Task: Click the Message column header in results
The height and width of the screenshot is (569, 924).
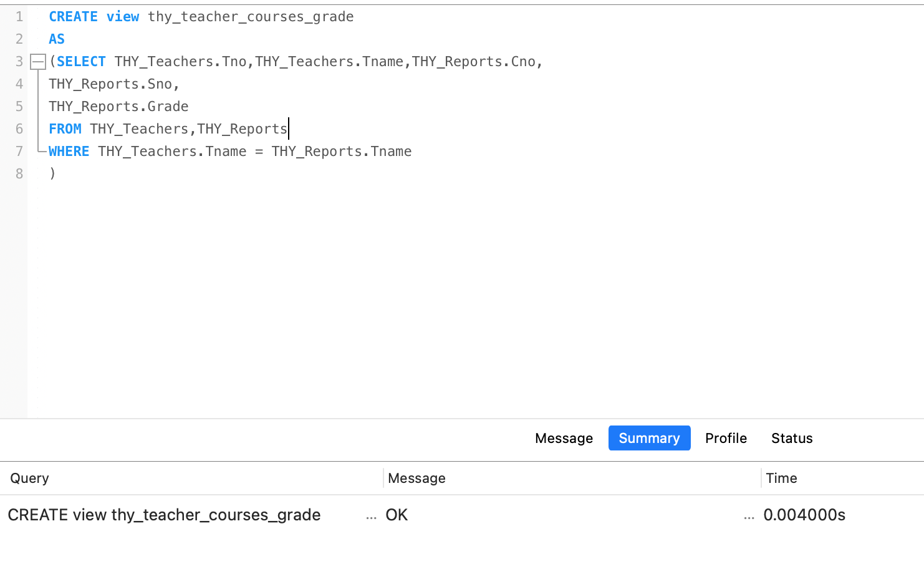Action: pos(416,478)
